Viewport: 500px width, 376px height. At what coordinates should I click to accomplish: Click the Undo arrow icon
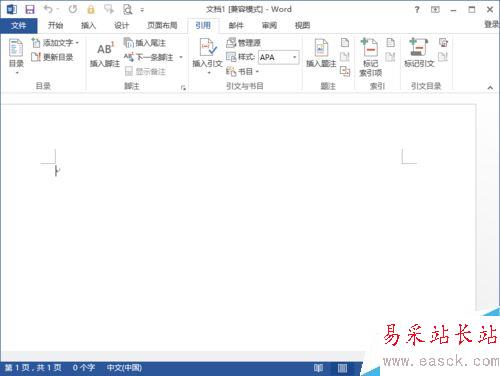48,9
